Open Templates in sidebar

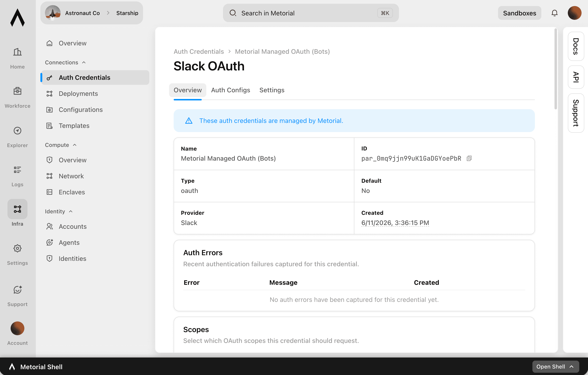[x=95, y=126]
